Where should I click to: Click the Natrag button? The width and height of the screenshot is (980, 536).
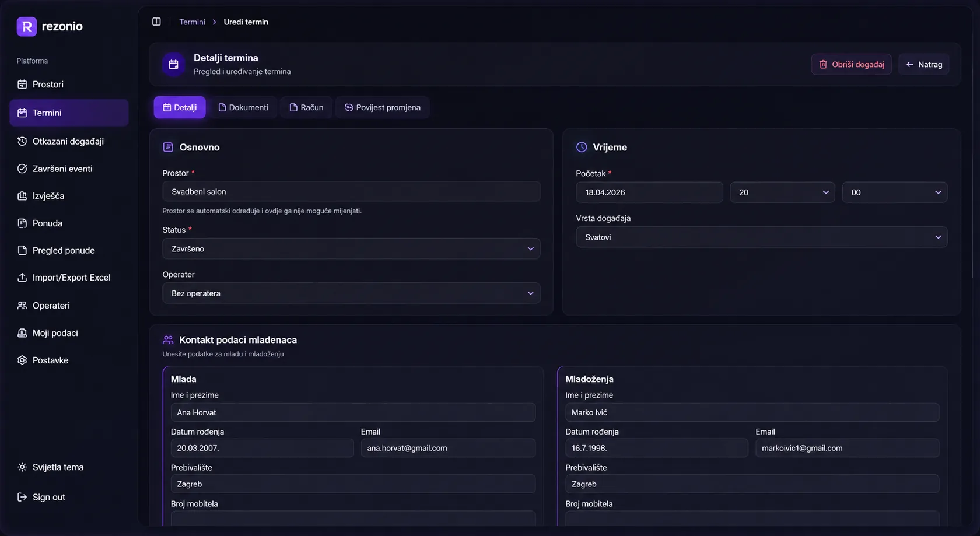pos(924,64)
